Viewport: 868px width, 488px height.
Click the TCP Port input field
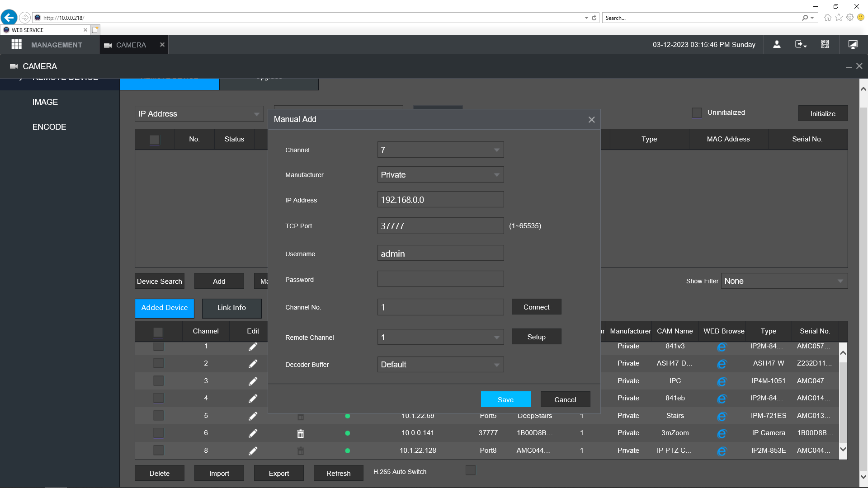(x=440, y=226)
